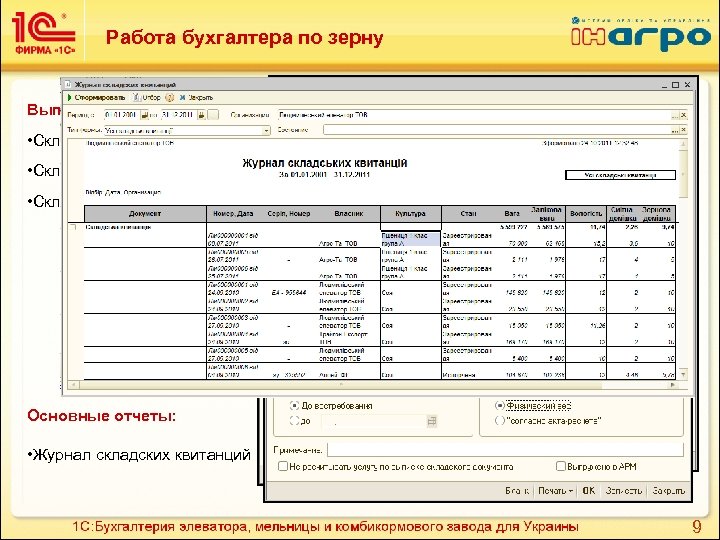Click the boxed receipt type label in report

point(620,175)
